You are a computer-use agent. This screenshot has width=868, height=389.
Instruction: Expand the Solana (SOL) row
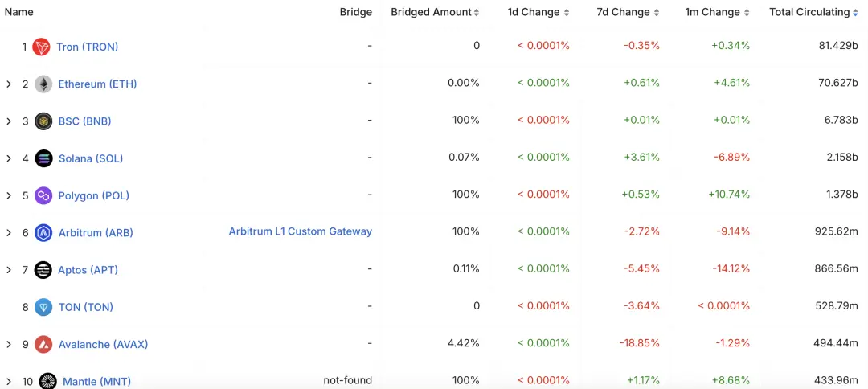(9, 158)
